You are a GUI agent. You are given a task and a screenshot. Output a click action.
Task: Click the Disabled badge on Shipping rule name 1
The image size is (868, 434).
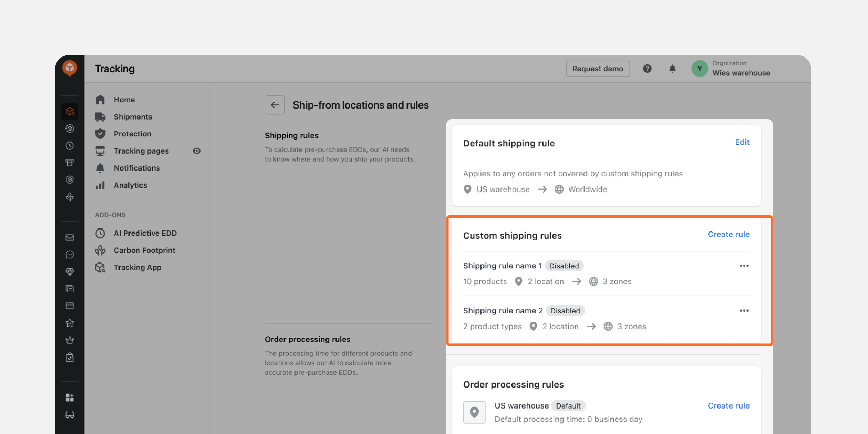point(564,266)
